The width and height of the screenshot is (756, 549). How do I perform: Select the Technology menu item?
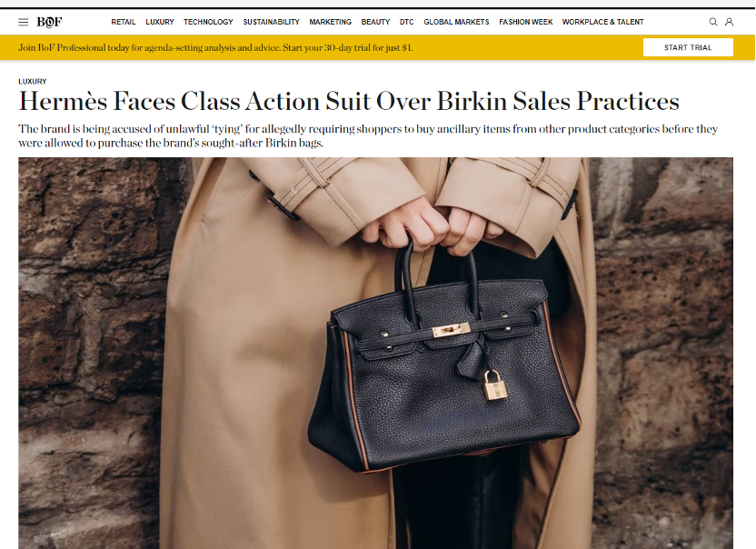[x=208, y=22]
